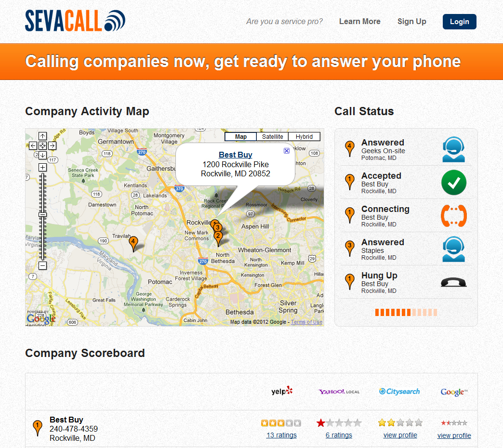Close the Best Buy info window
The image size is (503, 448).
tap(287, 151)
